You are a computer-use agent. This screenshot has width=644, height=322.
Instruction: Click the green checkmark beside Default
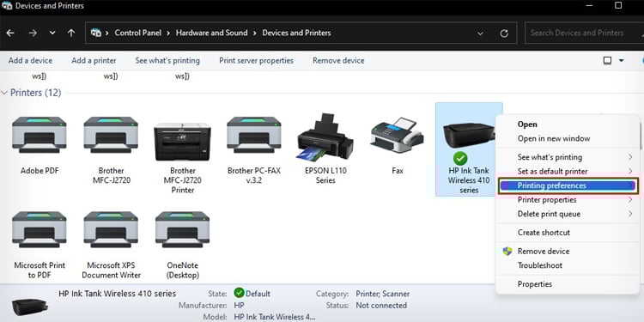(239, 293)
